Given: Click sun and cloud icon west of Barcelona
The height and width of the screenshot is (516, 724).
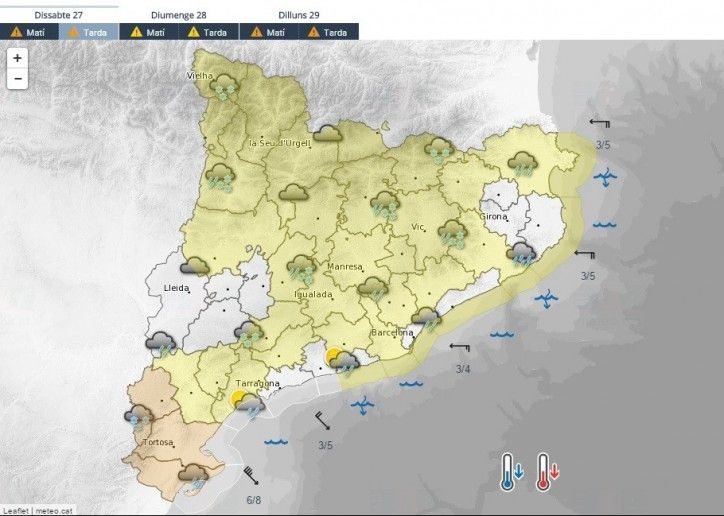Looking at the screenshot, I should pos(343,362).
